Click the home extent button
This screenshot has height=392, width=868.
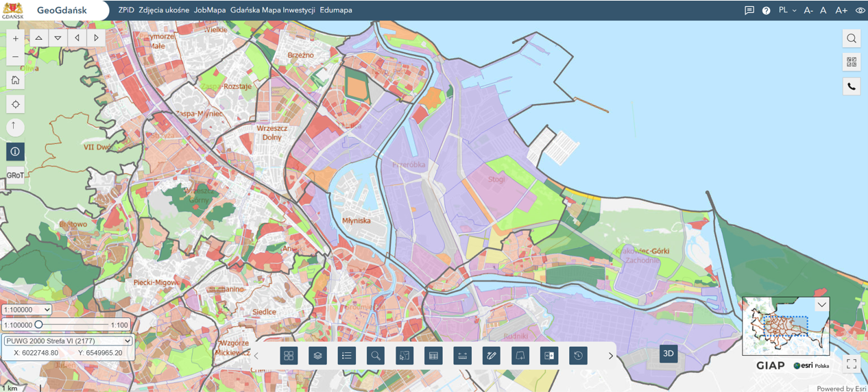(15, 80)
